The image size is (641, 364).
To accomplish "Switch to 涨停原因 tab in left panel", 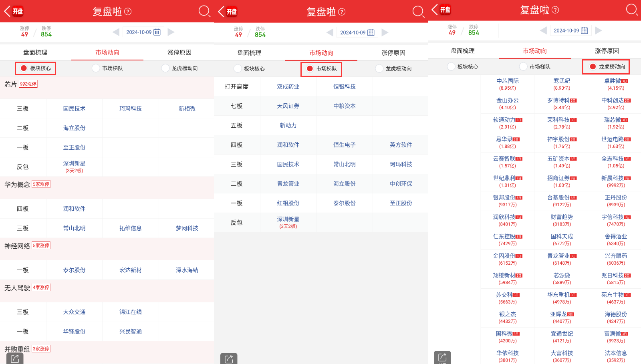I will point(179,52).
